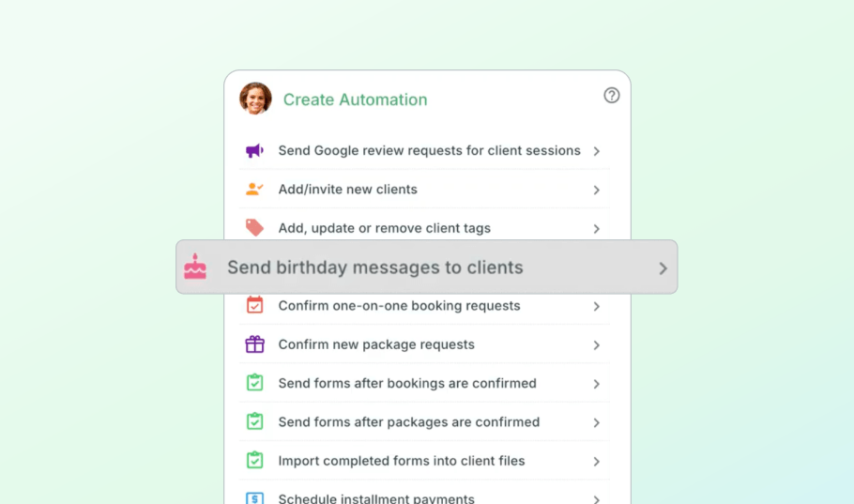
Task: Click the pink birthday cake icon
Action: pos(195,267)
